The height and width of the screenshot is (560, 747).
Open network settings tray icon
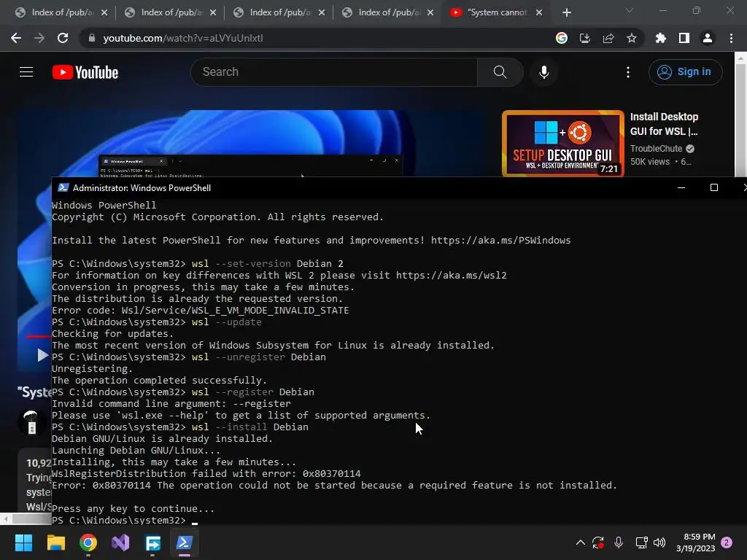pyautogui.click(x=641, y=542)
